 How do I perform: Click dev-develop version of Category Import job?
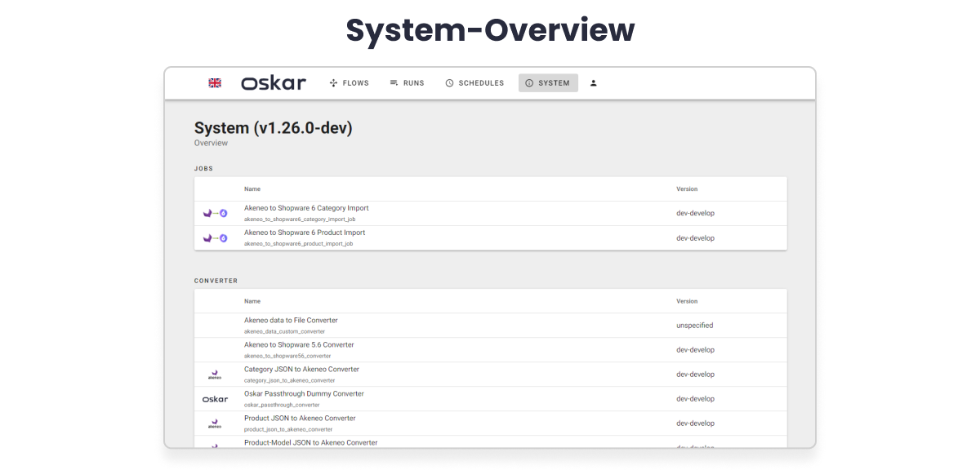tap(696, 214)
